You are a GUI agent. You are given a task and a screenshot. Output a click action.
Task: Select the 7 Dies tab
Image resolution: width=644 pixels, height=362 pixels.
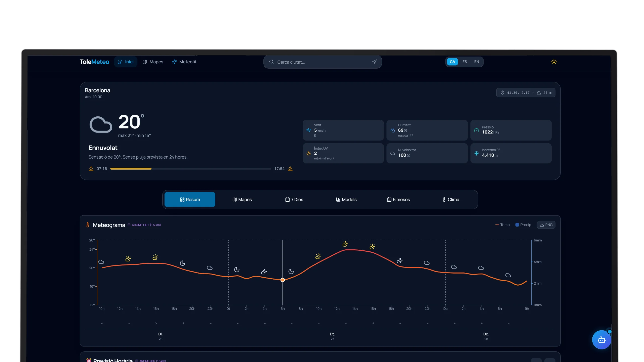pyautogui.click(x=294, y=200)
